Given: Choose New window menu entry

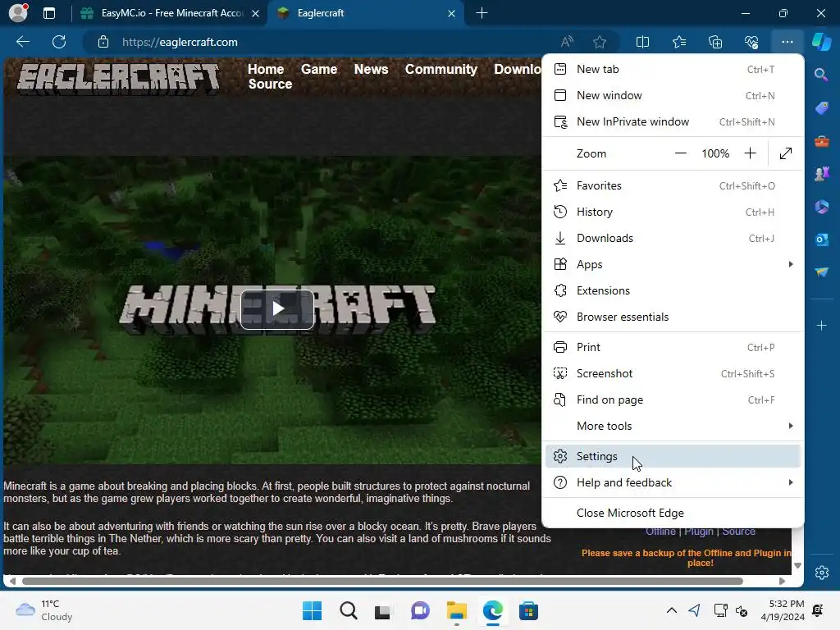Looking at the screenshot, I should pyautogui.click(x=673, y=95).
